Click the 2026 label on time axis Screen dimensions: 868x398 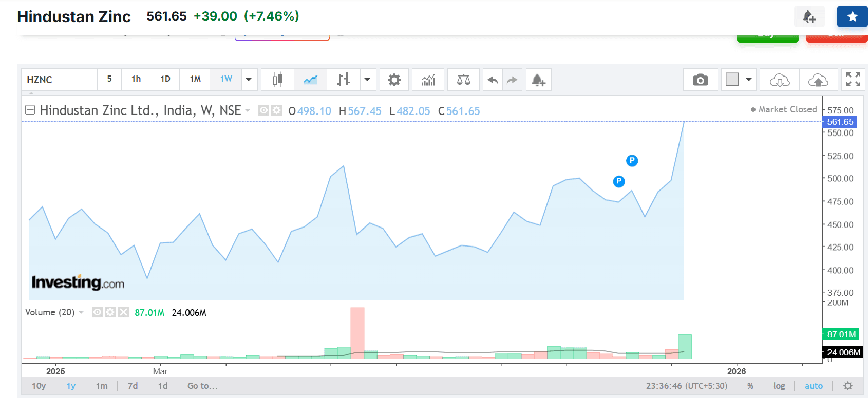[737, 371]
